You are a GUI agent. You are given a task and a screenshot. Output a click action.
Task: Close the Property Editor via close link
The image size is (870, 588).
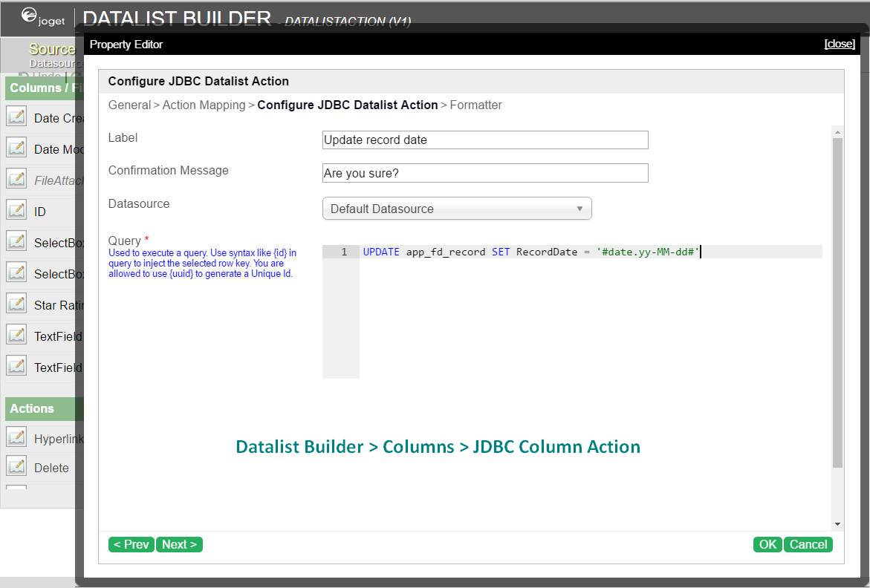click(x=840, y=45)
